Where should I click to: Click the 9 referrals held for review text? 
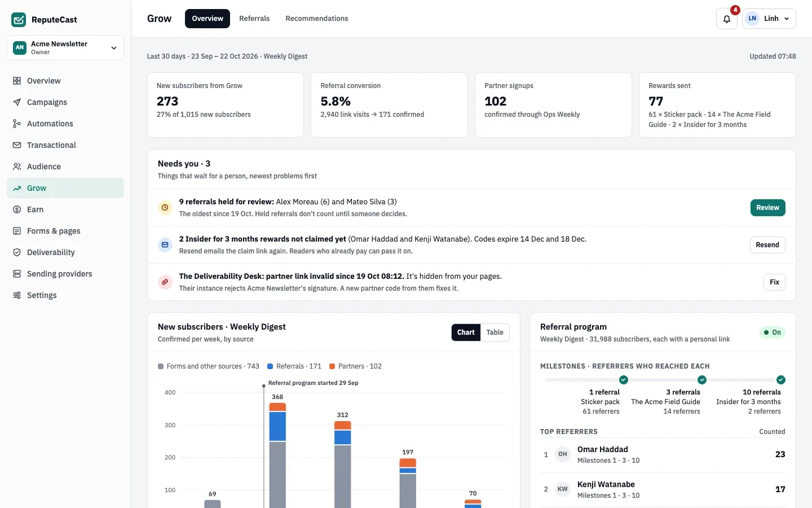point(227,202)
